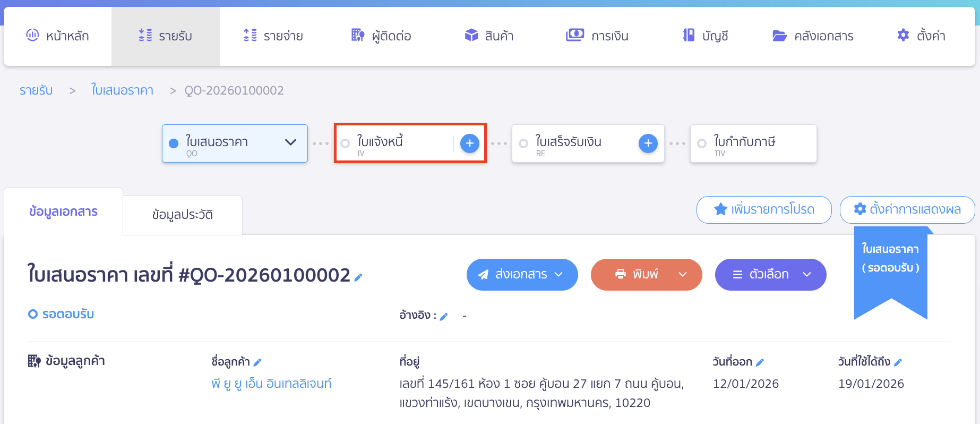The image size is (980, 424).
Task: Click the plus button to create ใบแจ้งหนี้
Action: click(469, 143)
